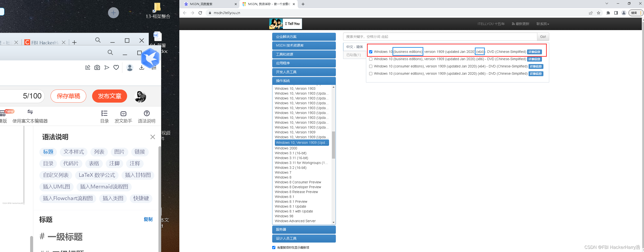Screen dimensions: 644x252
Task: Click 详细信息 for consumer editions x86
Action: 536,73
